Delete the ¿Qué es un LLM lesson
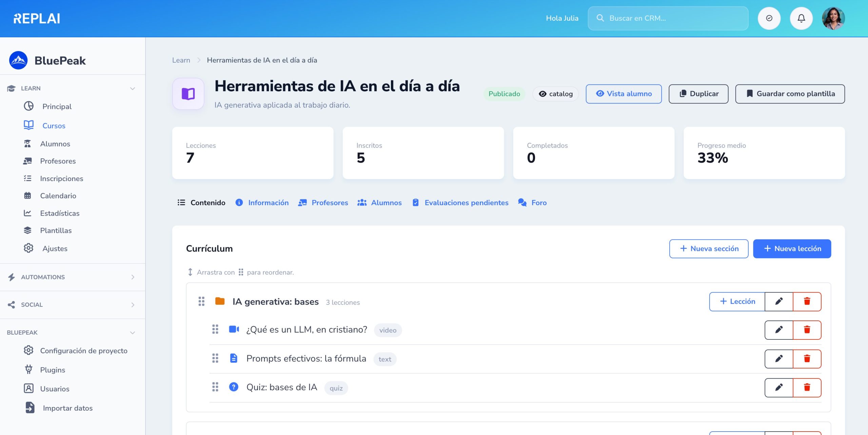The width and height of the screenshot is (868, 435). click(807, 330)
